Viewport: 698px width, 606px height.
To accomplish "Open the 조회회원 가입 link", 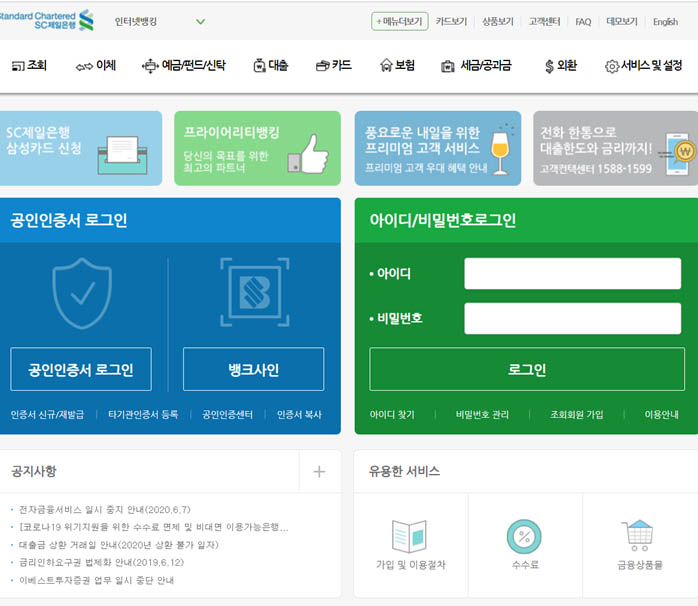I will click(576, 415).
